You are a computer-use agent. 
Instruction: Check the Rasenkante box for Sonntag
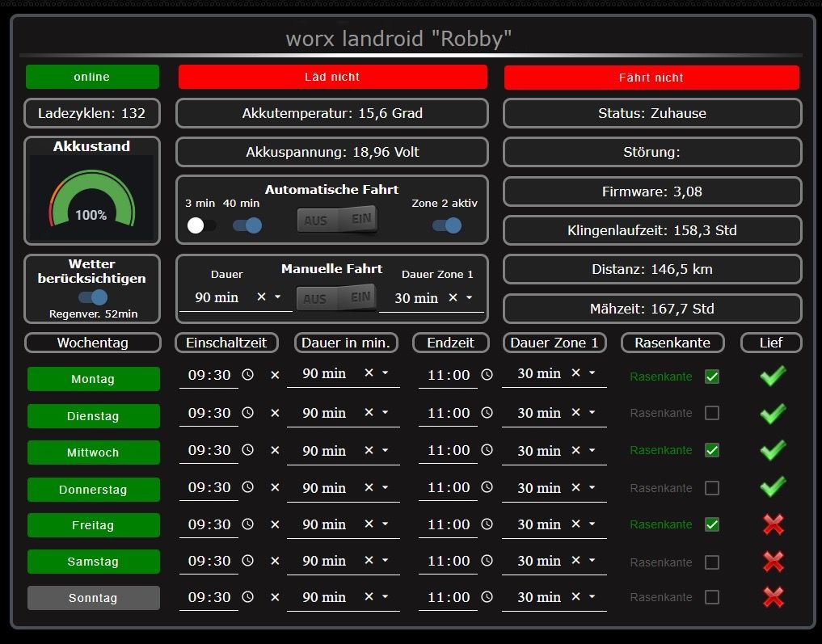[712, 597]
